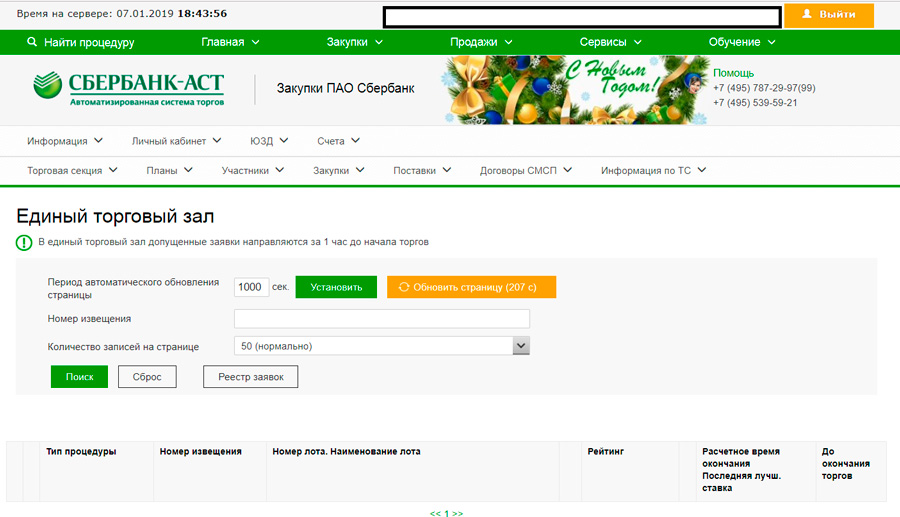The image size is (900, 517).
Task: Click Найти процедуру
Action: 89,42
